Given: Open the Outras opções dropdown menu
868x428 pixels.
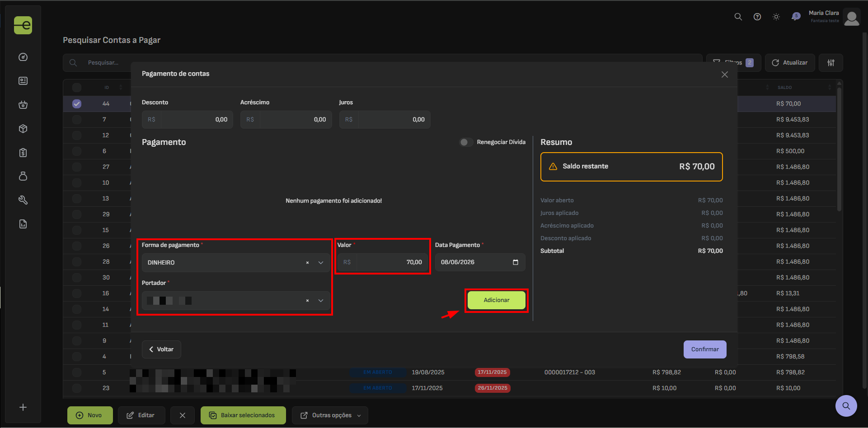Looking at the screenshot, I should [330, 415].
